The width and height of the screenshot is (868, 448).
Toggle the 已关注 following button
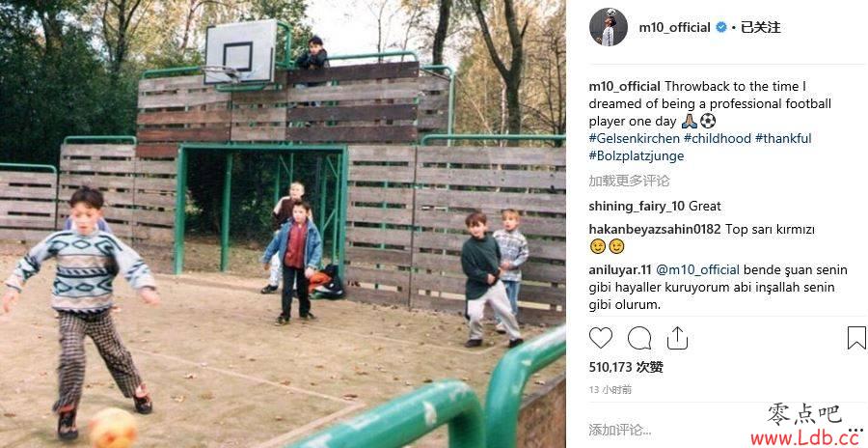coord(761,27)
